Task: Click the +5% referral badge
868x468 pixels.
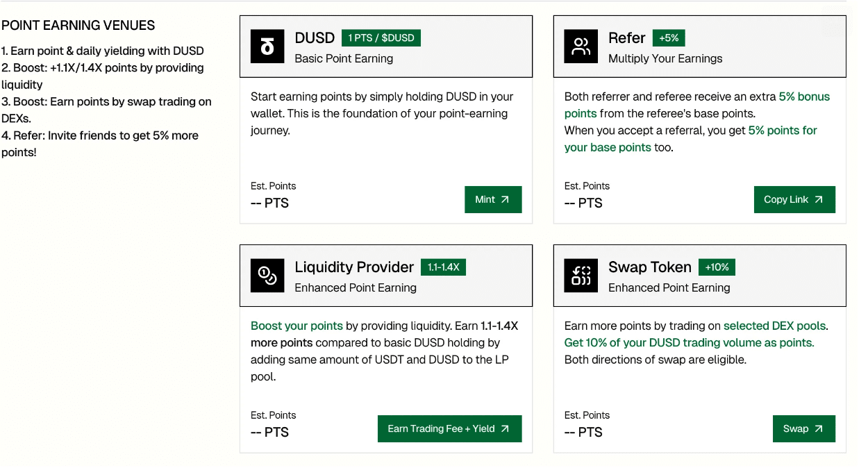Action: coord(669,38)
